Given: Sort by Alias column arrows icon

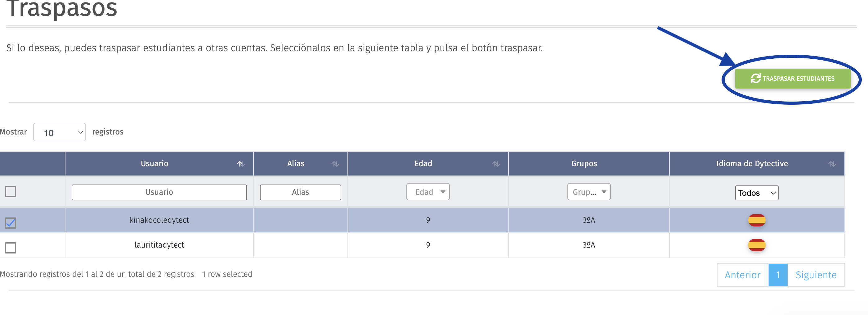Looking at the screenshot, I should click(x=335, y=164).
